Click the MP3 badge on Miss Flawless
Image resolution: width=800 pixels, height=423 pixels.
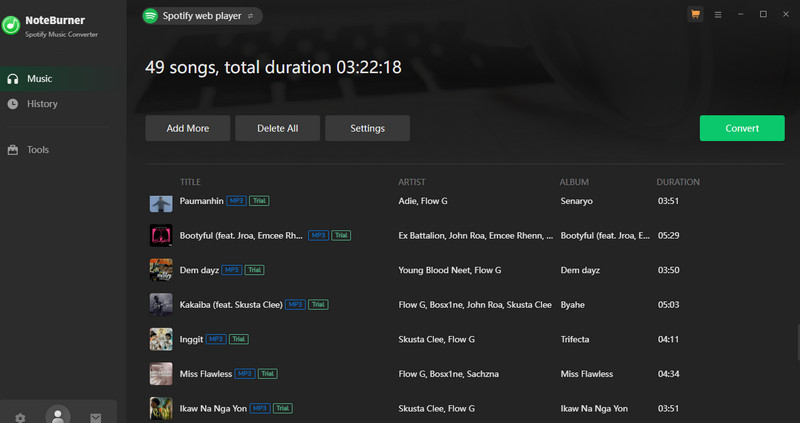(x=244, y=374)
